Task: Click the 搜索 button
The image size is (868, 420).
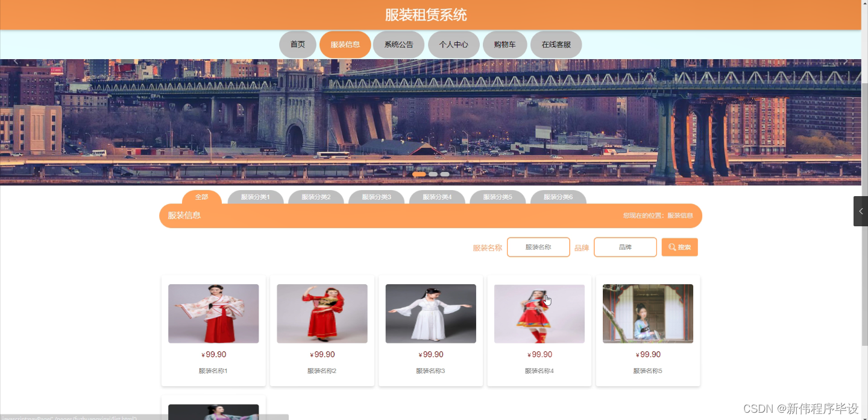Action: coord(680,247)
